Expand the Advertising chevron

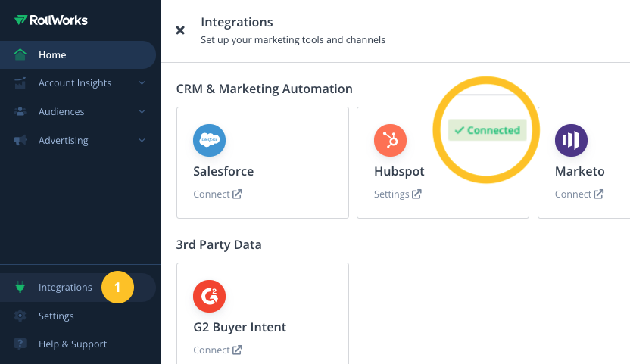[x=142, y=140]
